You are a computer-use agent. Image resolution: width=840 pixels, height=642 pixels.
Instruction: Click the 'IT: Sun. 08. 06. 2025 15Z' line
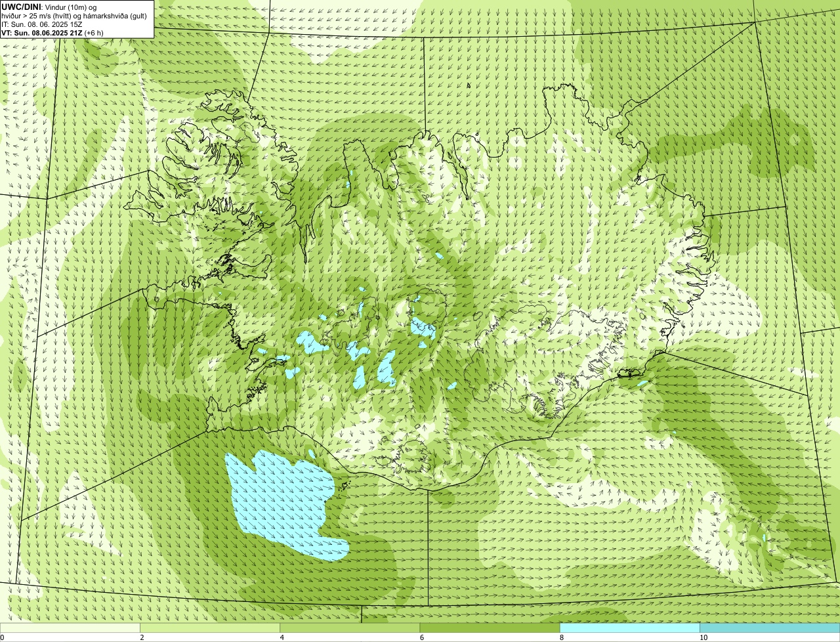point(42,24)
